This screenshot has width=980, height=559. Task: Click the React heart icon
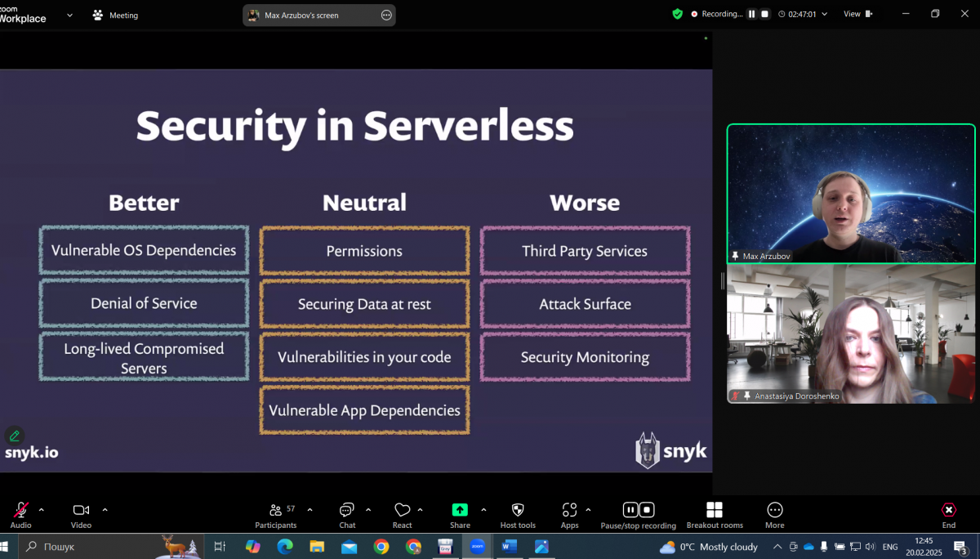(402, 510)
